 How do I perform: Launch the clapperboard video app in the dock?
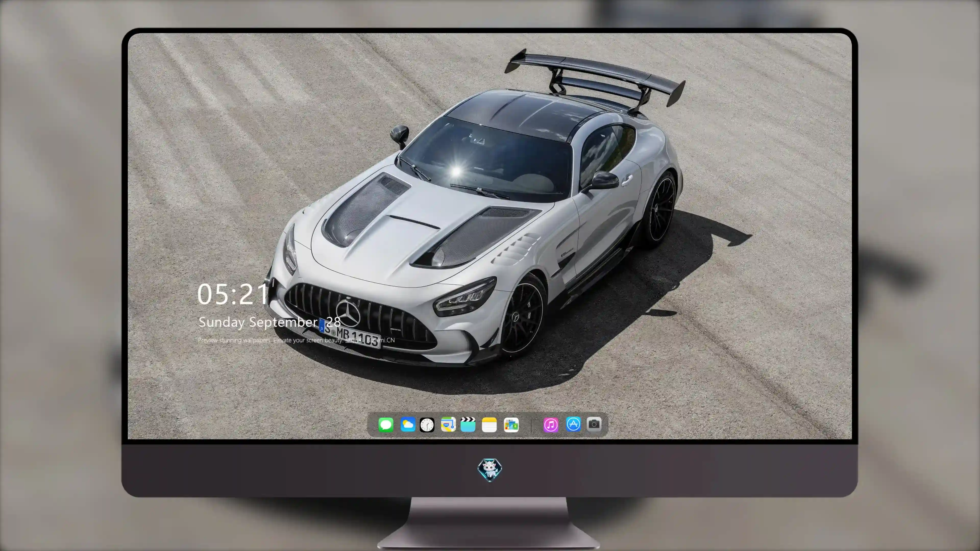pos(468,424)
